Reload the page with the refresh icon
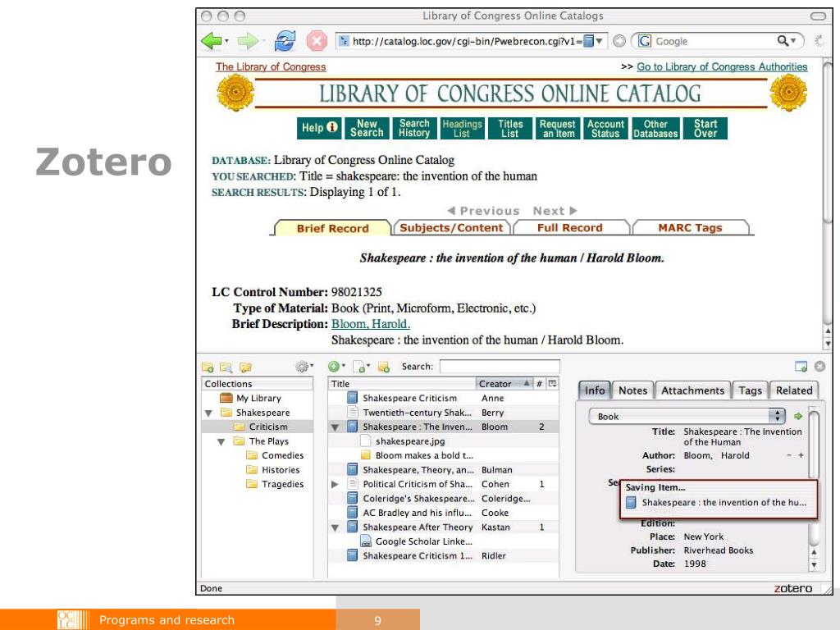The width and height of the screenshot is (840, 630). click(285, 41)
